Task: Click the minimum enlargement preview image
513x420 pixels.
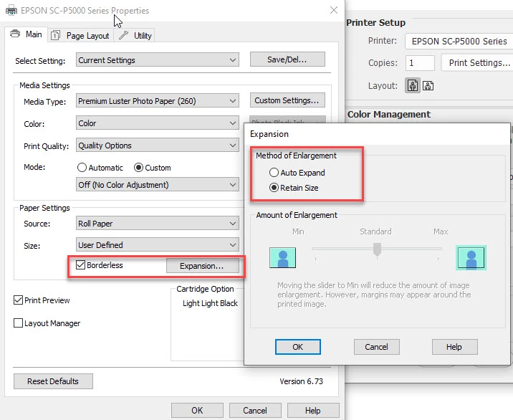Action: pos(283,257)
